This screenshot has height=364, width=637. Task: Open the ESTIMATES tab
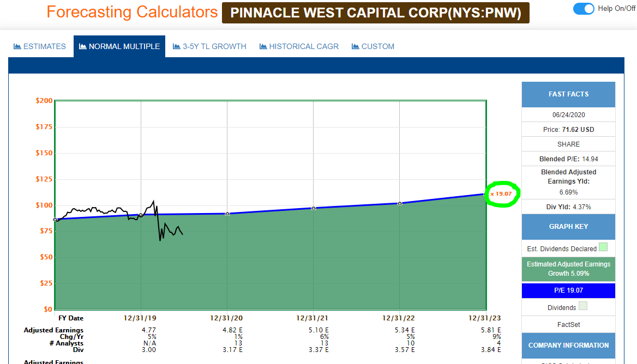click(x=40, y=46)
